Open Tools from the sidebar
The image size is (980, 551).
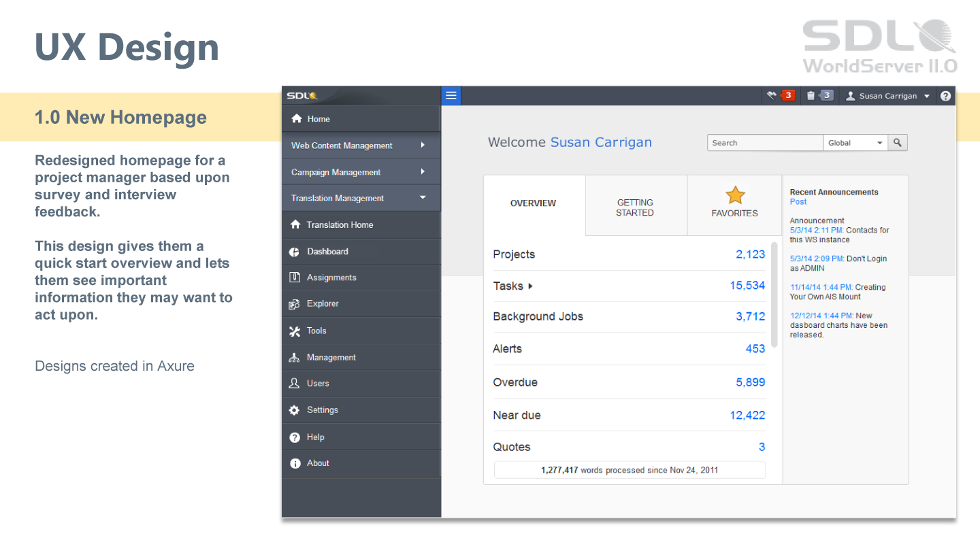[x=316, y=331]
